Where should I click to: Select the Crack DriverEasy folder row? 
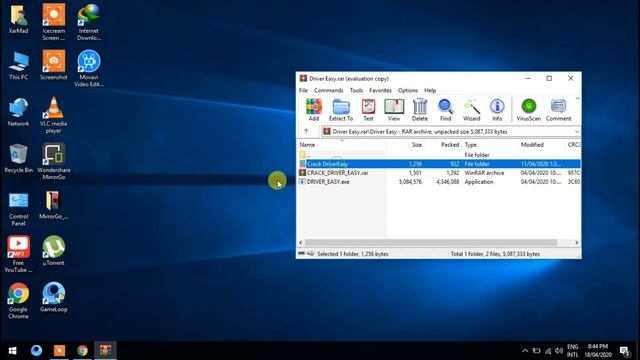tap(439, 164)
